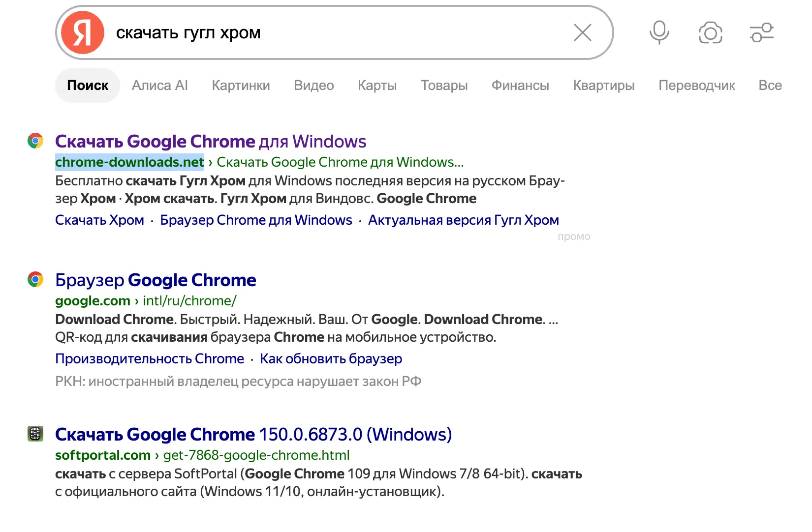
Task: Clear the search query with the X icon
Action: tap(583, 33)
